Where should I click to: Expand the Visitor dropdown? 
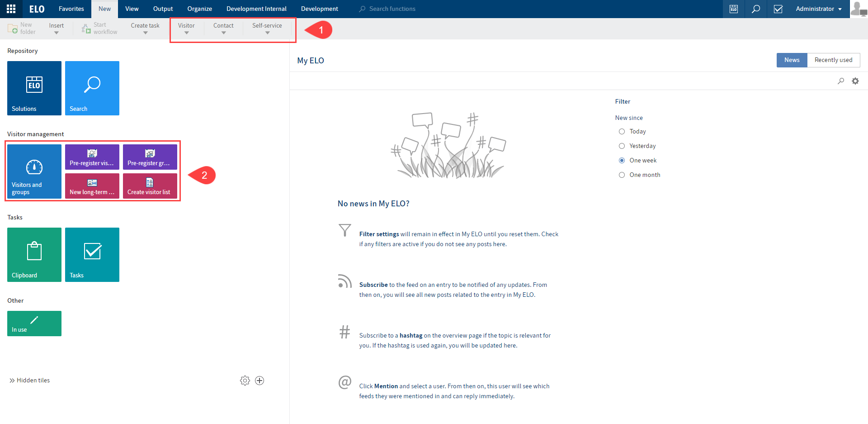186,29
